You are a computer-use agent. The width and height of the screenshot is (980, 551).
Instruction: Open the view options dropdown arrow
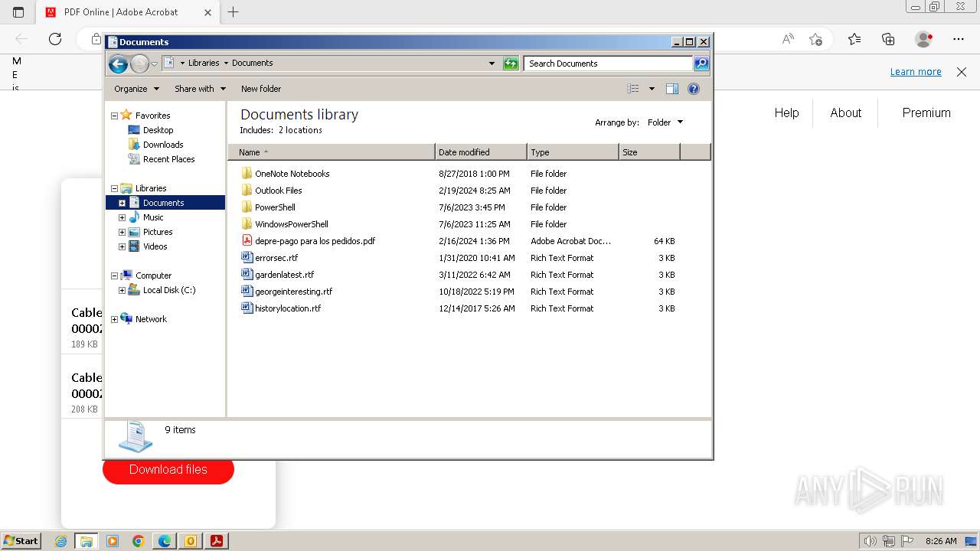point(652,89)
